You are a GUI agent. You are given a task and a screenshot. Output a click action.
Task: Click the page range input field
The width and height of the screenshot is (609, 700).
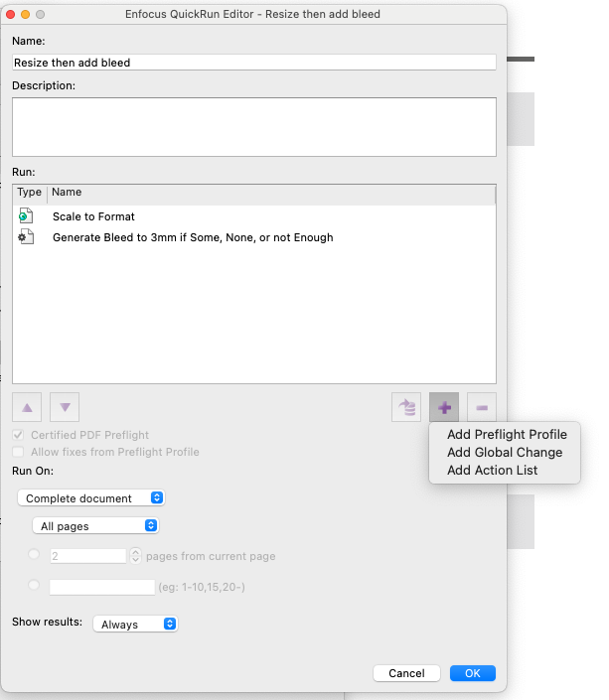pos(102,587)
